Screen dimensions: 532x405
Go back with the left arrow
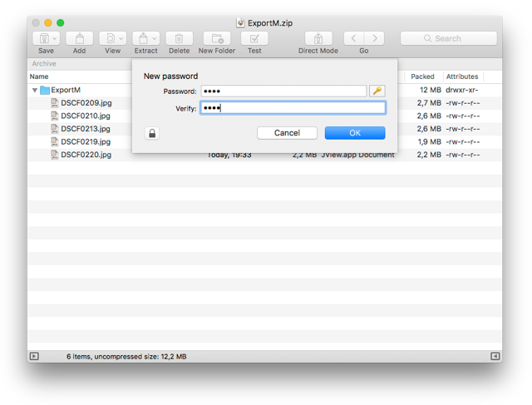[353, 38]
